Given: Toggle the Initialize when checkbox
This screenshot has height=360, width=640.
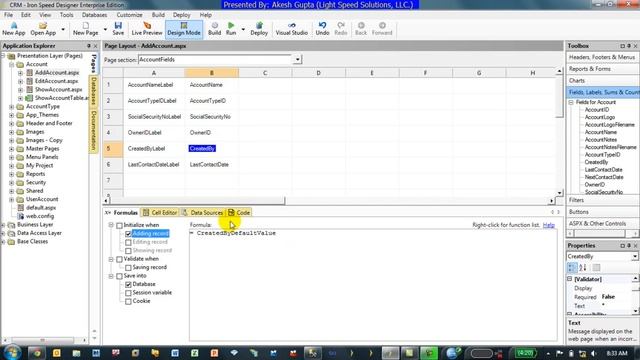Looking at the screenshot, I should tap(119, 225).
